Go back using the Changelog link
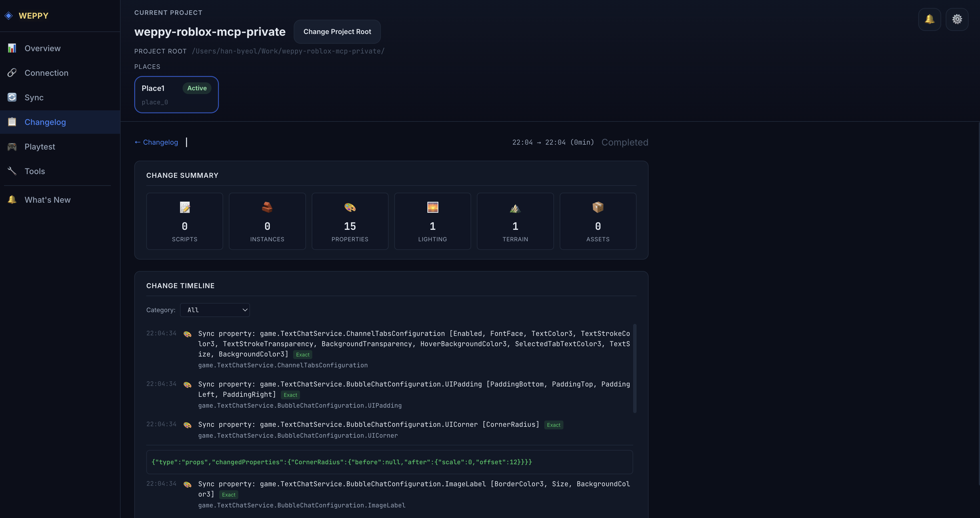This screenshot has width=980, height=518. coord(156,142)
